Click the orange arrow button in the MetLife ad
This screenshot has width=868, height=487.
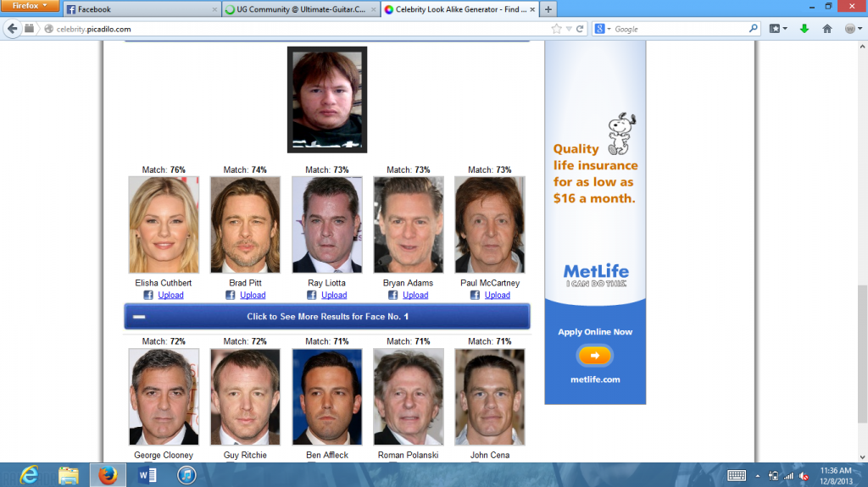594,355
